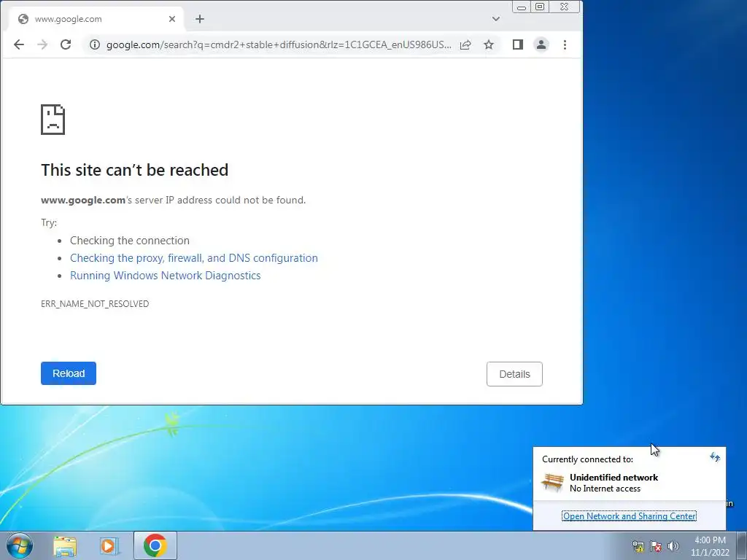Open Action Center flag icon in tray
This screenshot has height=560, width=747.
pos(656,546)
